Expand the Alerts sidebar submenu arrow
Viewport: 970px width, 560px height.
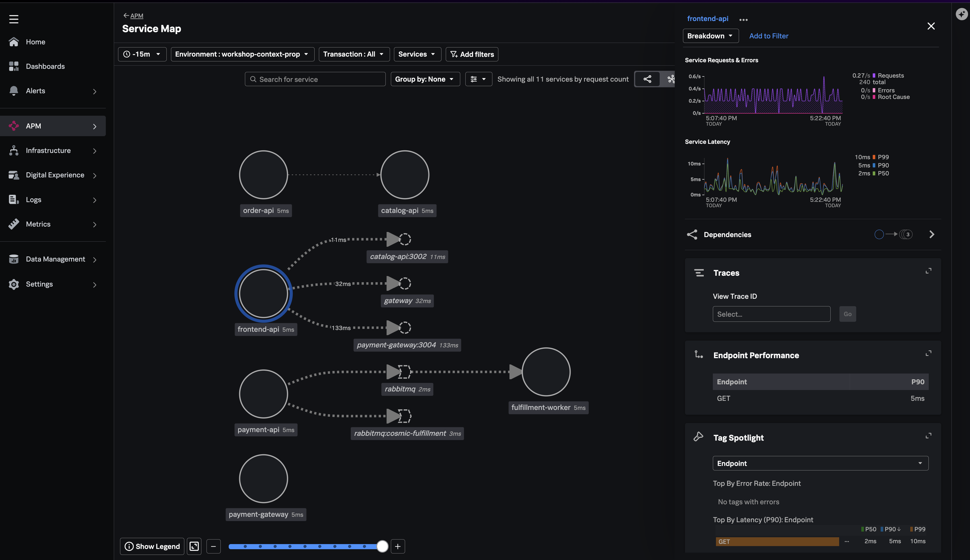tap(95, 91)
